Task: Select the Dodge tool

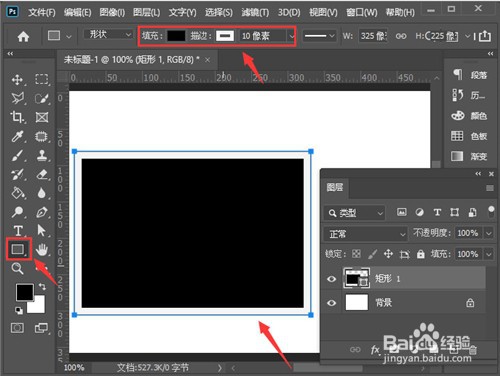Action: click(17, 212)
